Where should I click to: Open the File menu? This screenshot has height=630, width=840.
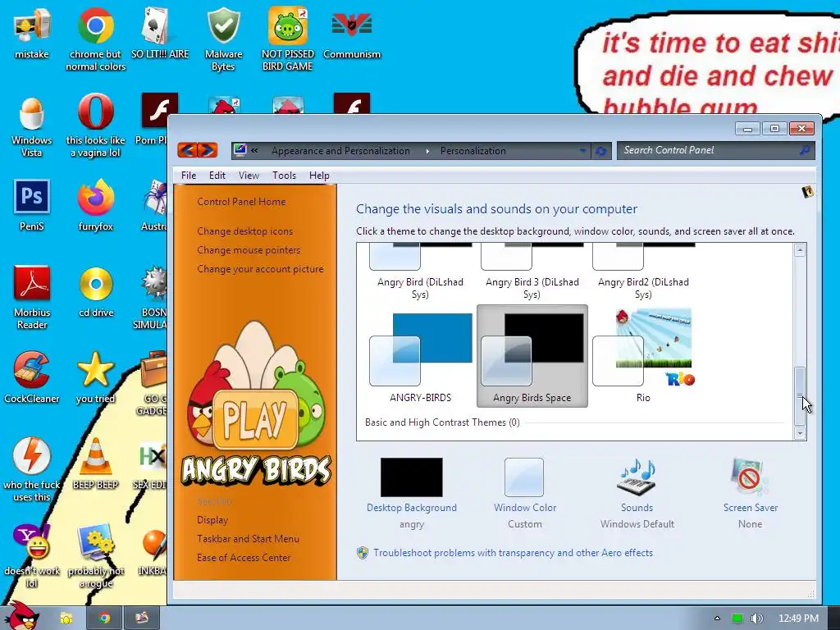[189, 176]
